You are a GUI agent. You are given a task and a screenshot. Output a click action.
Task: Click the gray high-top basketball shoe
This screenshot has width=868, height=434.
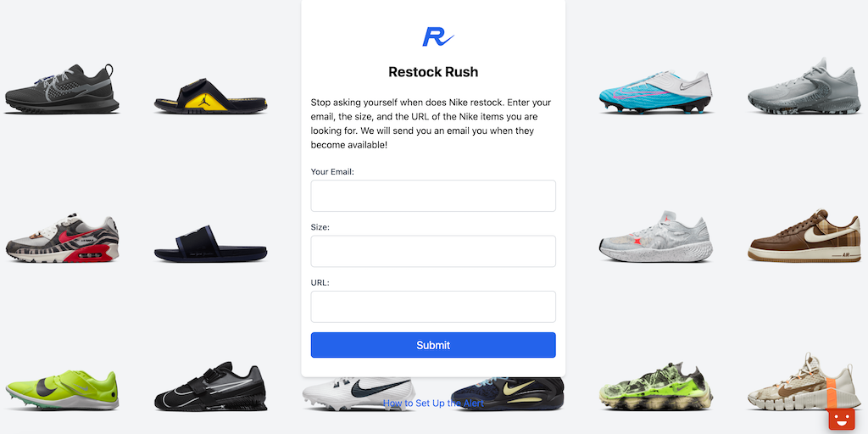[804, 86]
